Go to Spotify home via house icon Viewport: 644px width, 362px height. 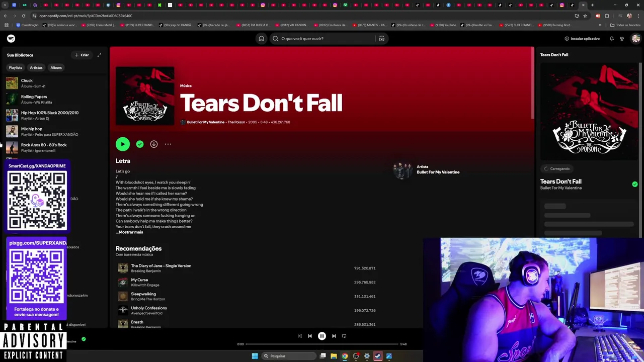(261, 39)
